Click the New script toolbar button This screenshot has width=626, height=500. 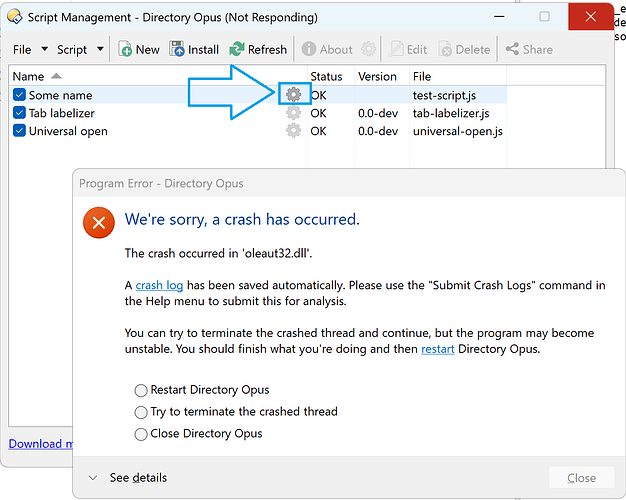139,50
